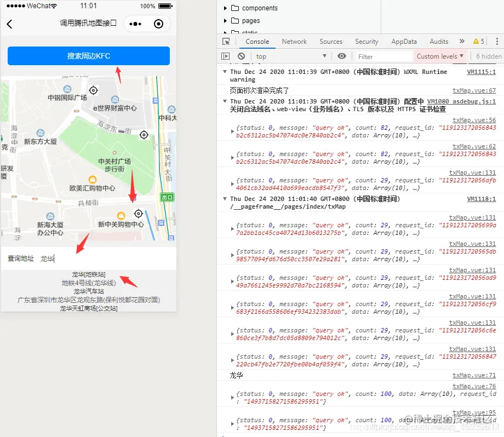Open the txMap.vue:76 source link
Viewport: 504px width, 437px height.
coord(474,386)
